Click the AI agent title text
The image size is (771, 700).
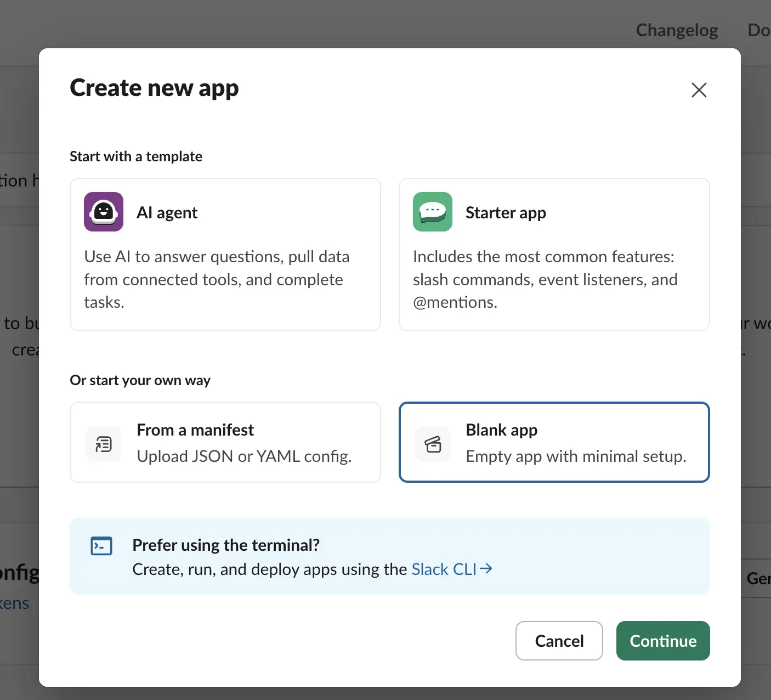point(167,212)
